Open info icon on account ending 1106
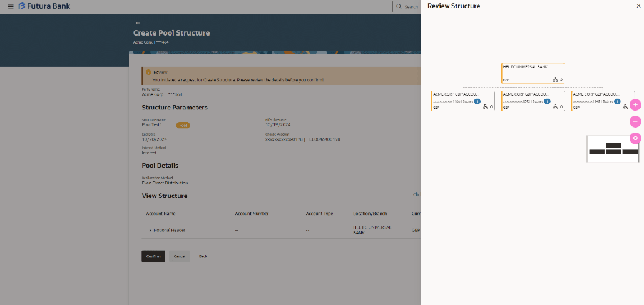Image resolution: width=644 pixels, height=305 pixels. click(x=478, y=101)
